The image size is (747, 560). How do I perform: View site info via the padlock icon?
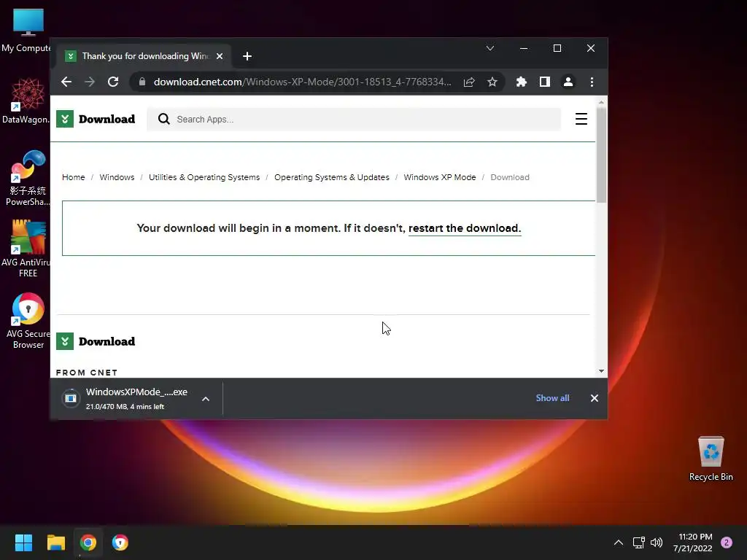142,82
